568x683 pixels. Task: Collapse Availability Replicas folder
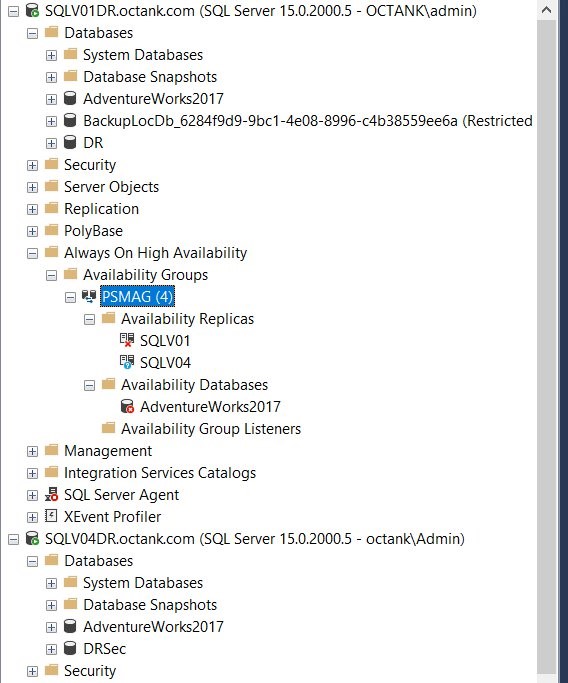(x=89, y=320)
